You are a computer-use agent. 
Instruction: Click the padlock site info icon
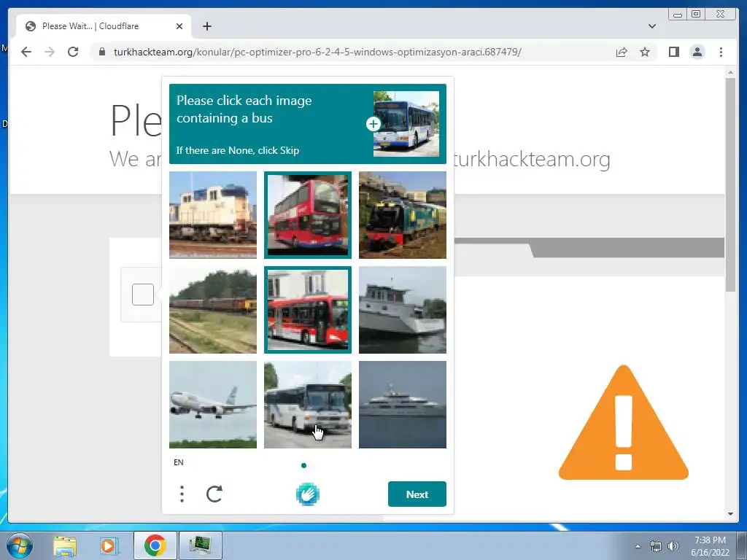click(102, 52)
